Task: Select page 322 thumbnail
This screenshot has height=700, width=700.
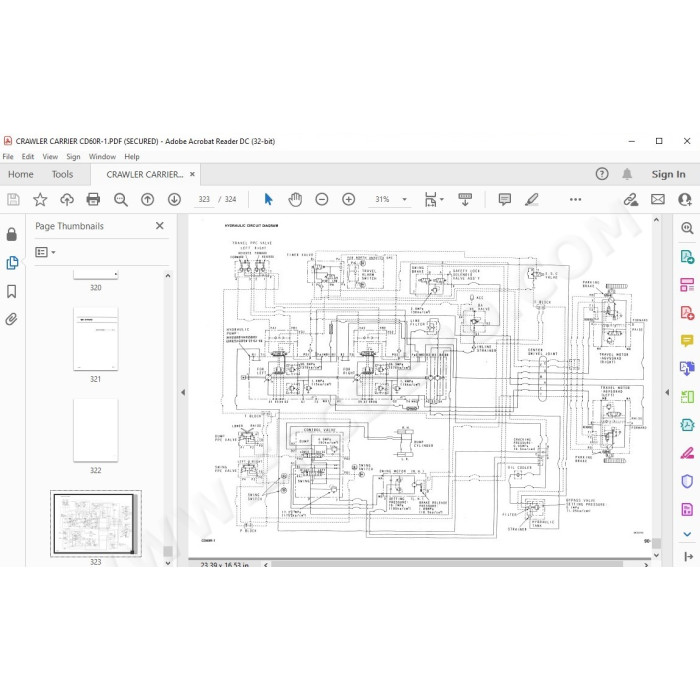Action: 96,430
